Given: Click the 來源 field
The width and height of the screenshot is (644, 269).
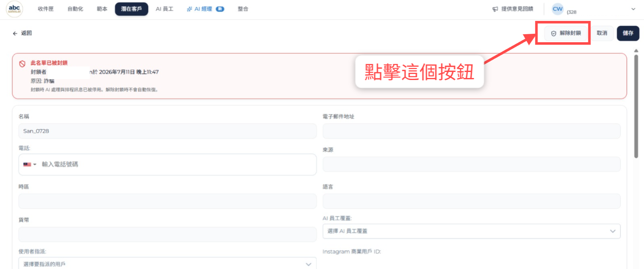Looking at the screenshot, I should point(472,164).
